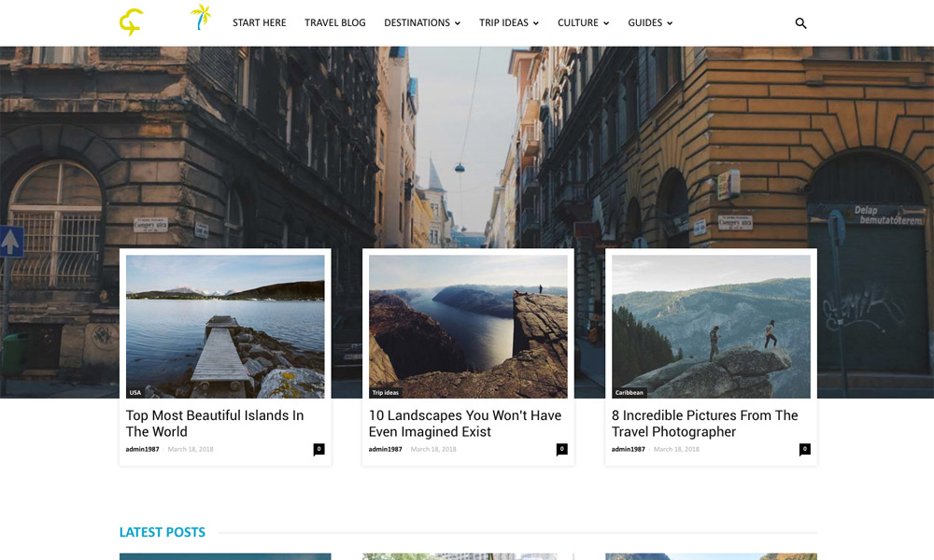934x560 pixels.
Task: Open the Travel Blog menu item
Action: coord(335,23)
